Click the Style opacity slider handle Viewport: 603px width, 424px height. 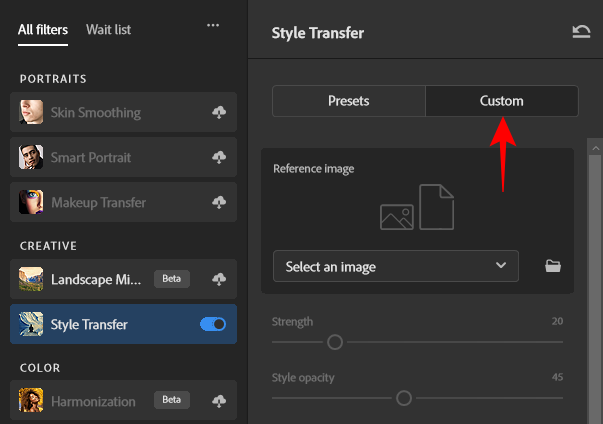click(x=404, y=398)
